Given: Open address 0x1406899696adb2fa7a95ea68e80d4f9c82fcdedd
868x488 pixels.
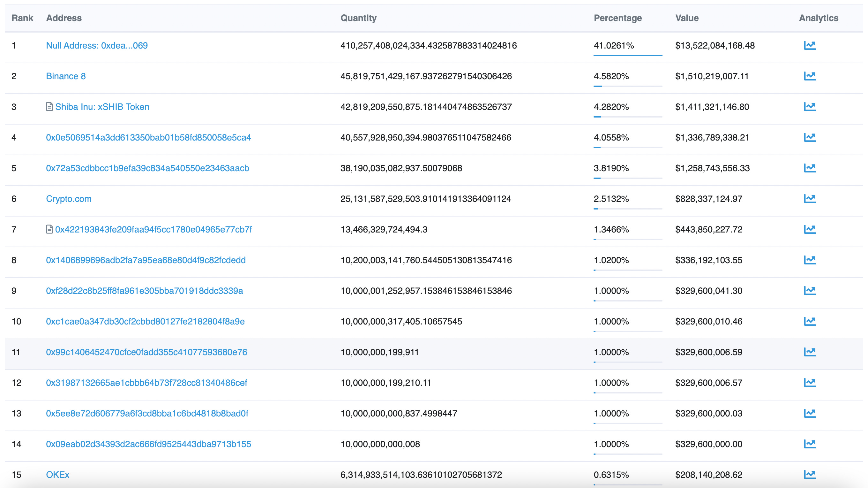Looking at the screenshot, I should click(146, 260).
